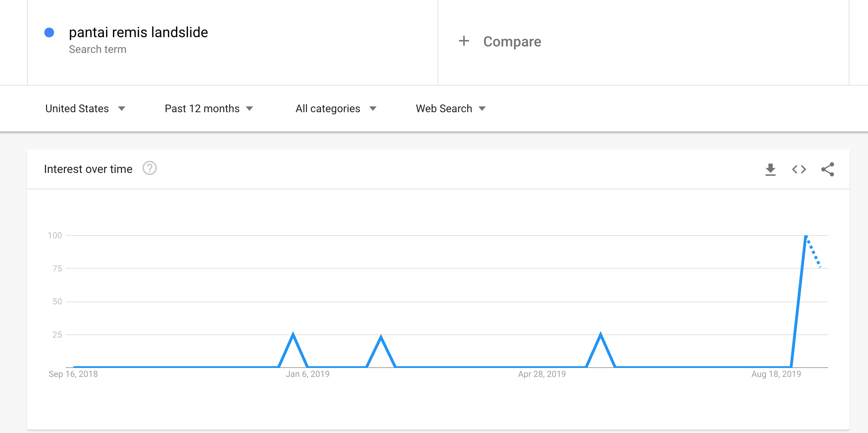This screenshot has height=433, width=868.
Task: Open the Web Search type dropdown
Action: [451, 109]
